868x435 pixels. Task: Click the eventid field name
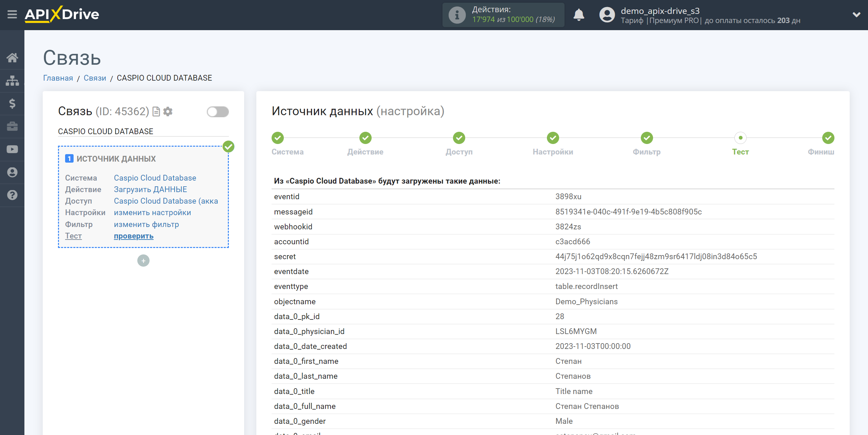click(x=287, y=196)
